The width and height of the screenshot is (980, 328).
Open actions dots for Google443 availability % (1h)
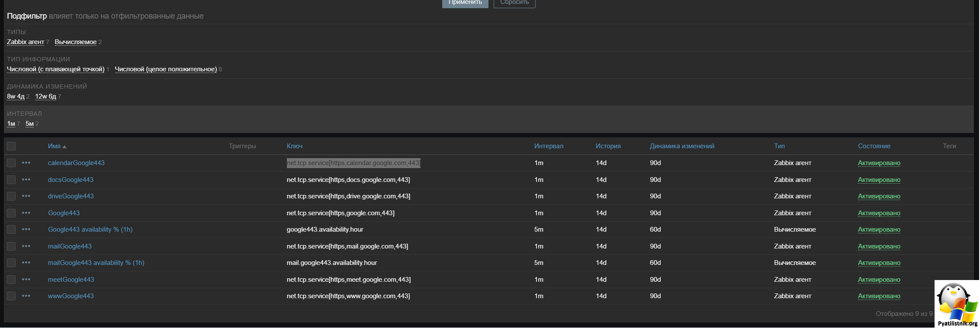click(x=26, y=229)
